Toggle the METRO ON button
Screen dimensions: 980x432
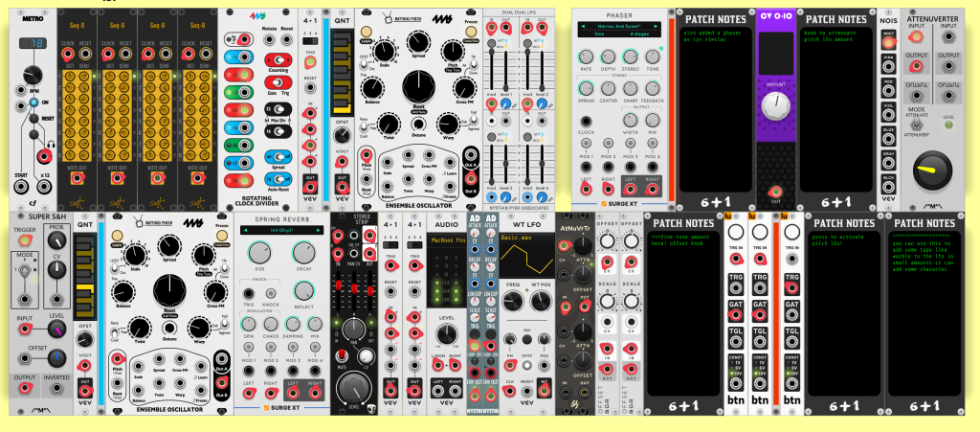tap(35, 102)
